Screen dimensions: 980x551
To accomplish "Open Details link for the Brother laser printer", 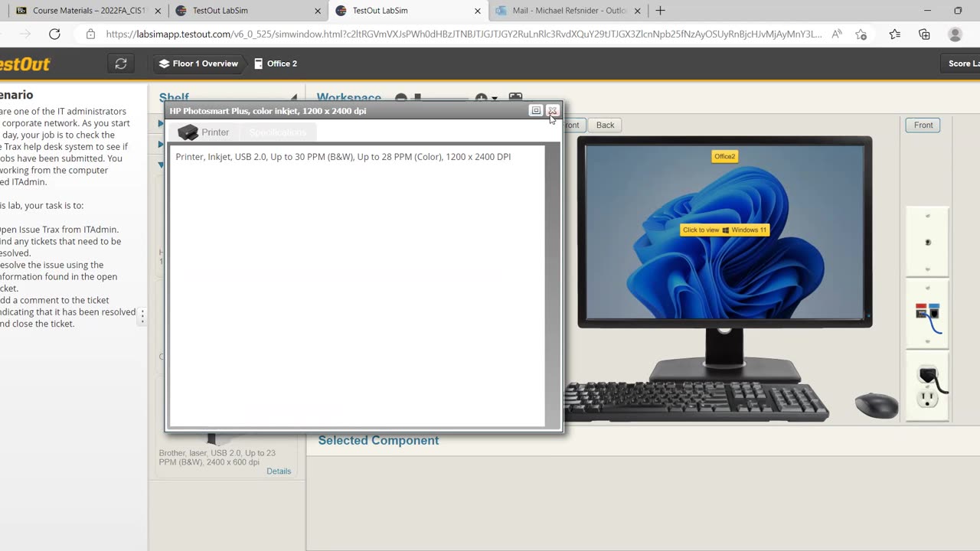I will [279, 471].
